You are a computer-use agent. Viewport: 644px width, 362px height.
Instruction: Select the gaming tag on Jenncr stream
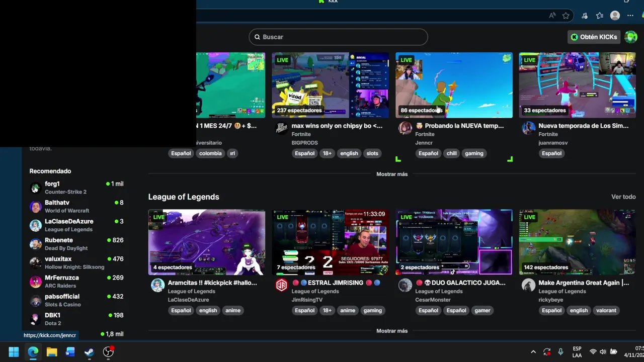(474, 153)
